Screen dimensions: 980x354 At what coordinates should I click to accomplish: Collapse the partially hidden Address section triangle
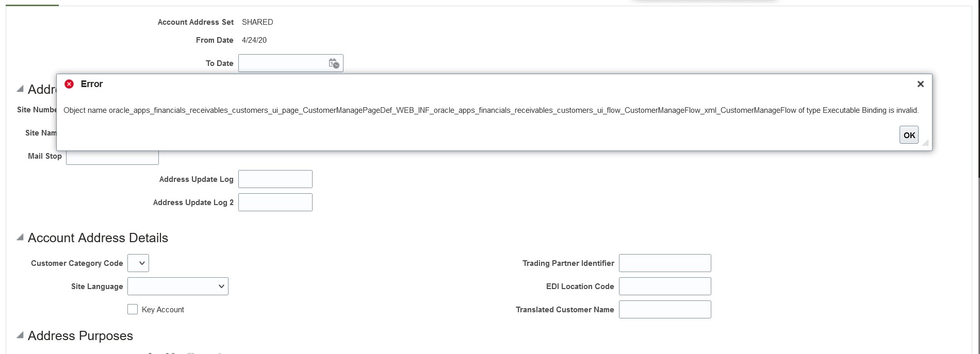tap(20, 89)
